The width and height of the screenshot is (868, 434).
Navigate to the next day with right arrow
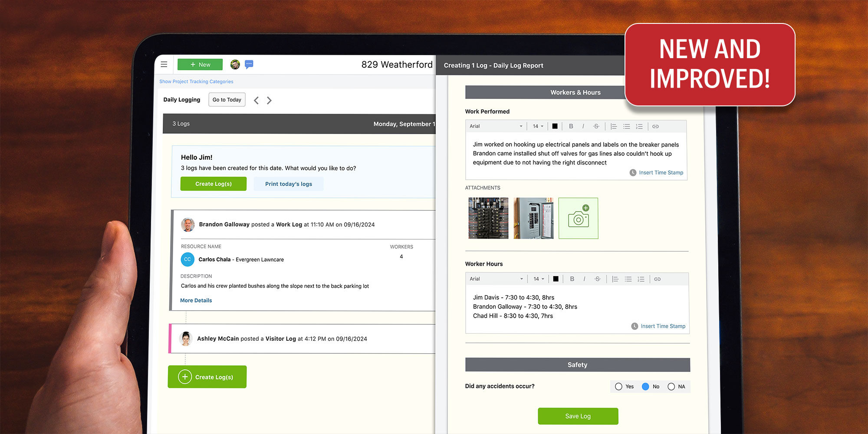click(x=269, y=100)
